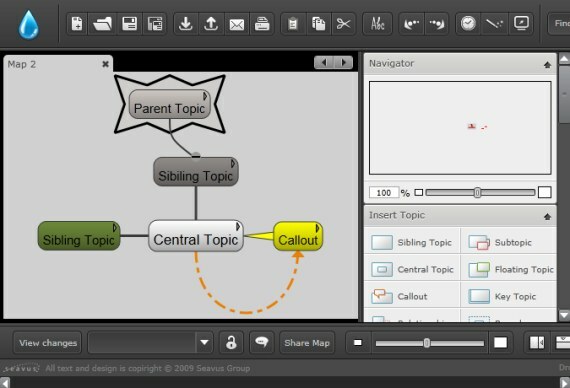Click small zoom icon in bottom bar
570x388 pixels.
point(358,343)
